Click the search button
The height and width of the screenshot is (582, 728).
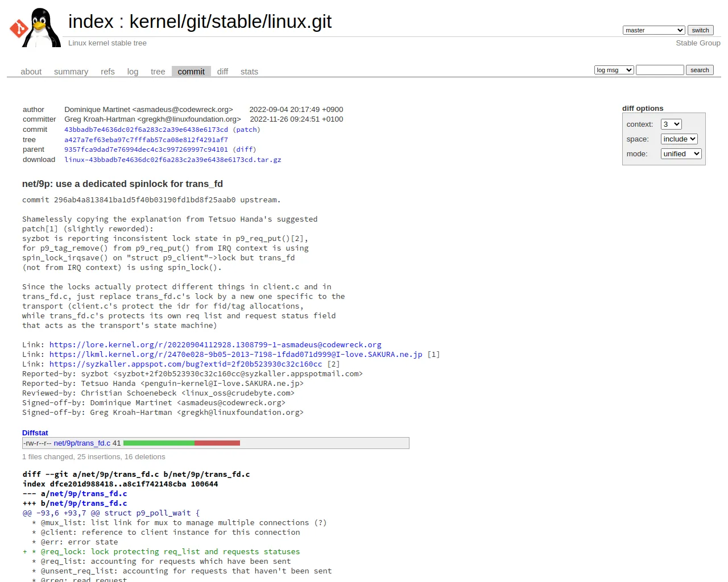(700, 70)
